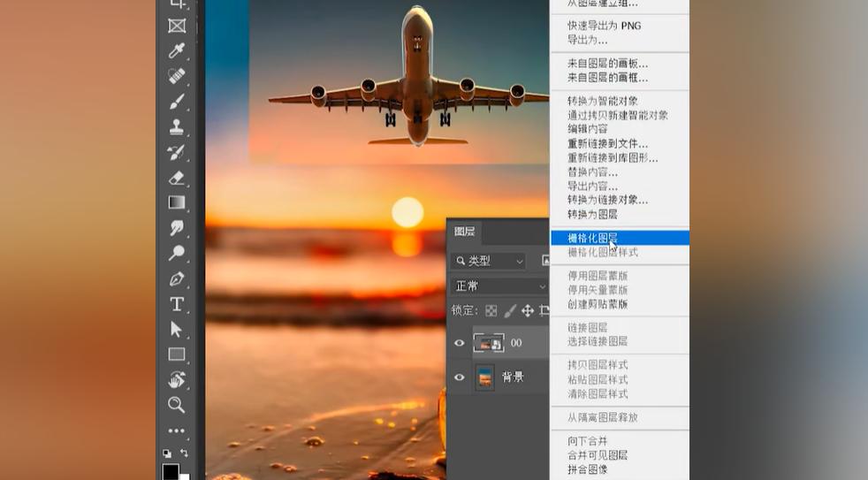The width and height of the screenshot is (868, 480).
Task: Choose 转换为图层 from the menu
Action: 592,214
